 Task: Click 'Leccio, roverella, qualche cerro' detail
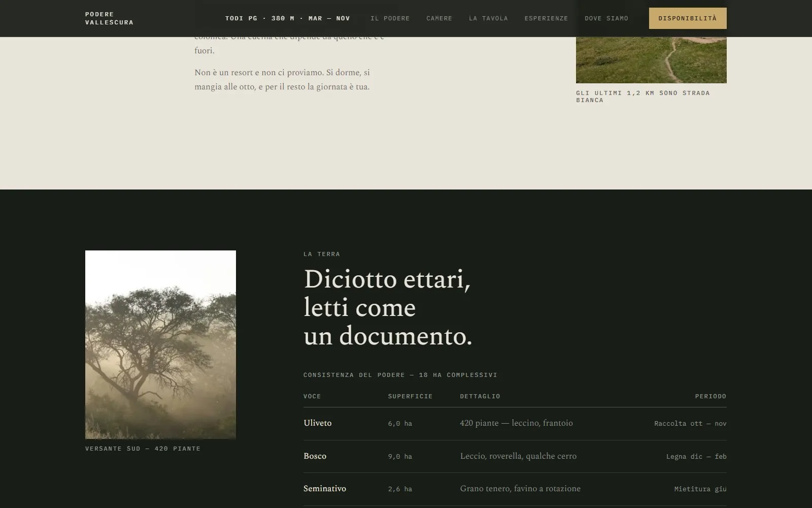(x=518, y=456)
